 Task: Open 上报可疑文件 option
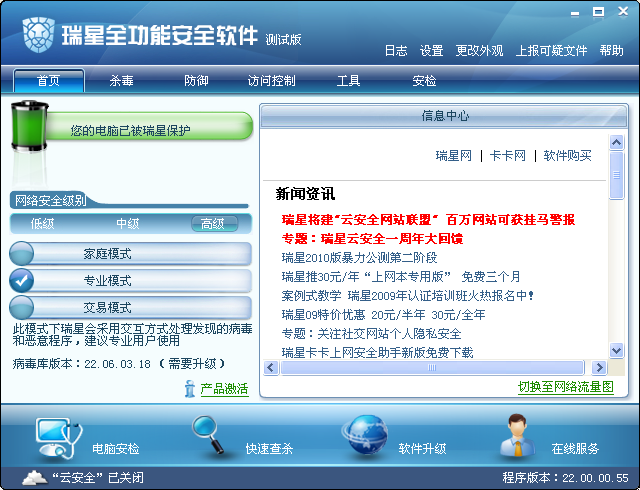(551, 51)
